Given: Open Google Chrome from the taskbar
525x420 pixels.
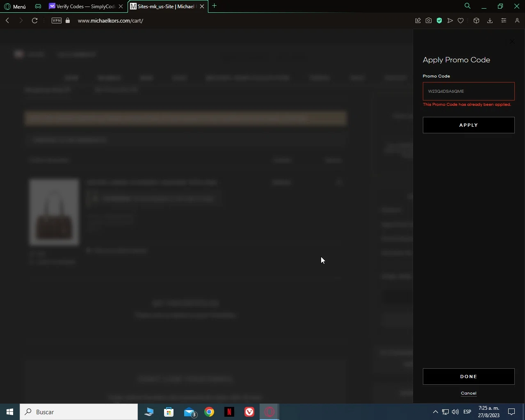Looking at the screenshot, I should [x=209, y=412].
